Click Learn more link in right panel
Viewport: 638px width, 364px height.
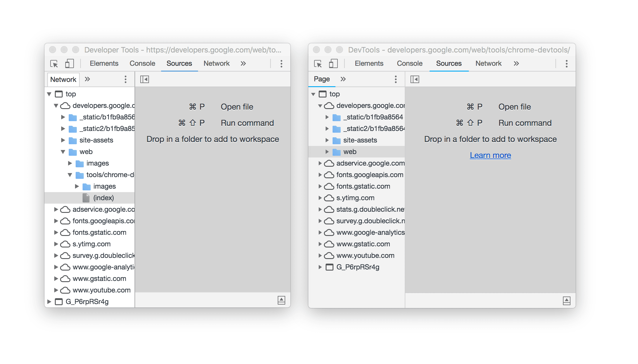(x=490, y=155)
